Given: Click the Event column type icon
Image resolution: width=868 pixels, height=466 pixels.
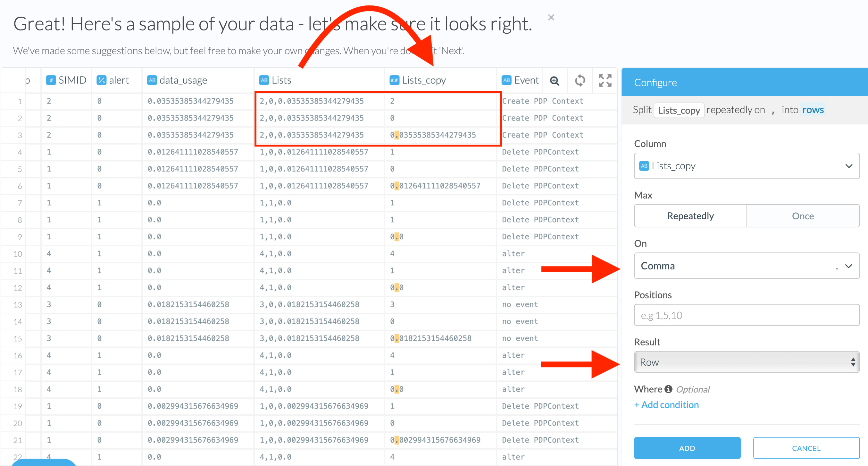Looking at the screenshot, I should point(506,80).
